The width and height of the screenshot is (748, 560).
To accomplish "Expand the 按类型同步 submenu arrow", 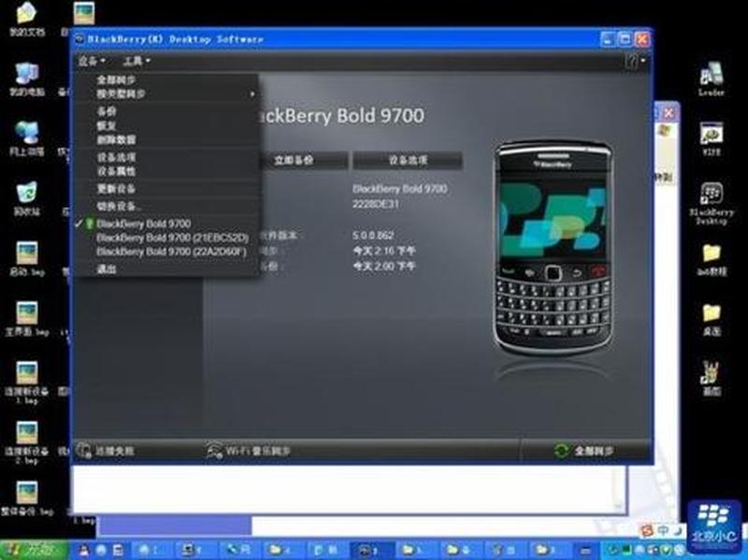I will click(252, 94).
